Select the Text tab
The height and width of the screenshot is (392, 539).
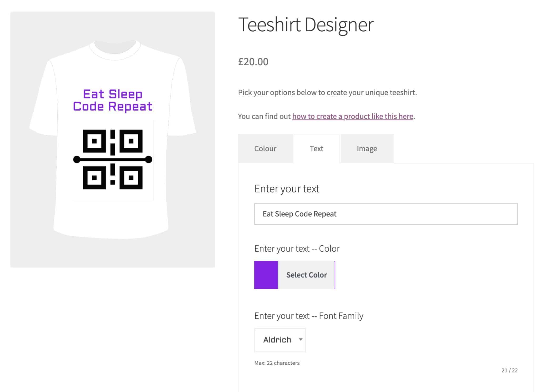pos(316,148)
